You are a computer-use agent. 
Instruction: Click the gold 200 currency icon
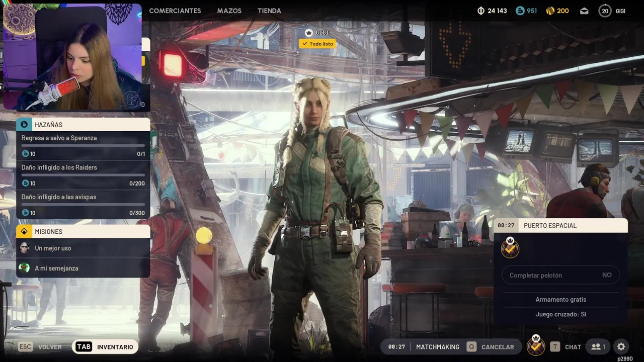550,11
